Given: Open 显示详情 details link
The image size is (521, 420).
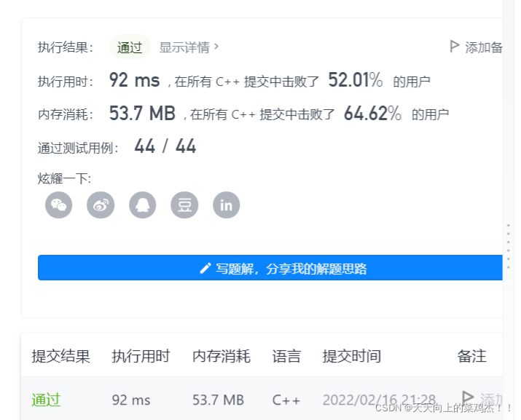Looking at the screenshot, I should click(x=184, y=47).
